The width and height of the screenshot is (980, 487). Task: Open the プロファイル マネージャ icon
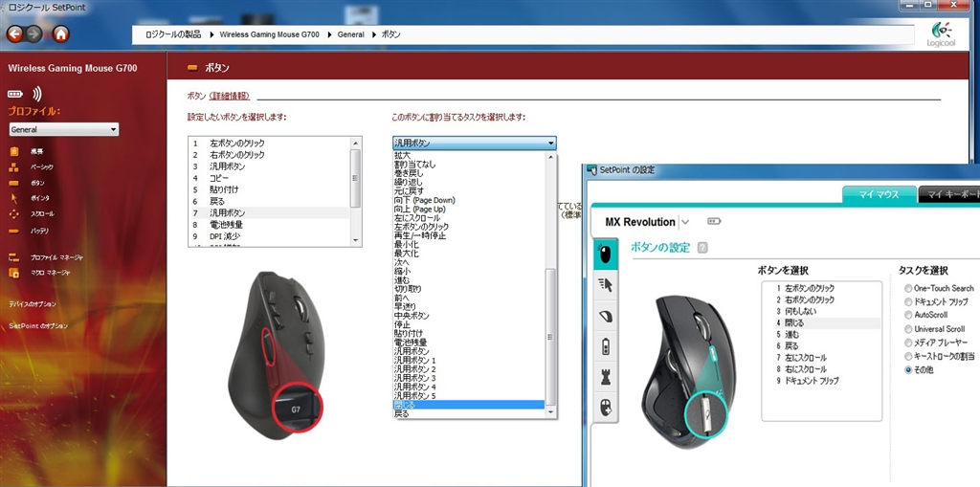tap(13, 257)
